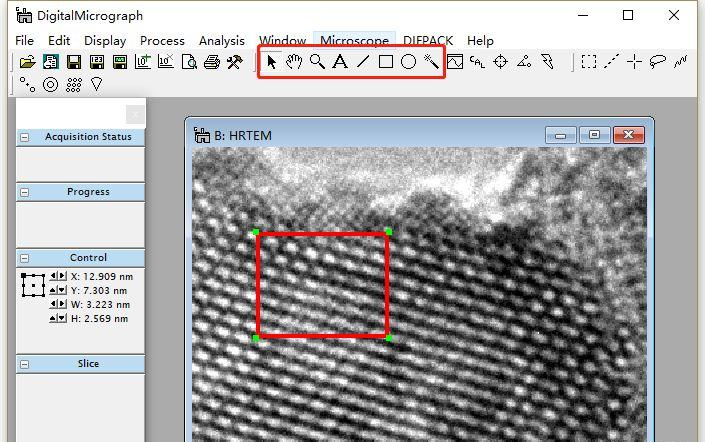Collapse the Control panel section
The height and width of the screenshot is (442, 705).
click(24, 258)
